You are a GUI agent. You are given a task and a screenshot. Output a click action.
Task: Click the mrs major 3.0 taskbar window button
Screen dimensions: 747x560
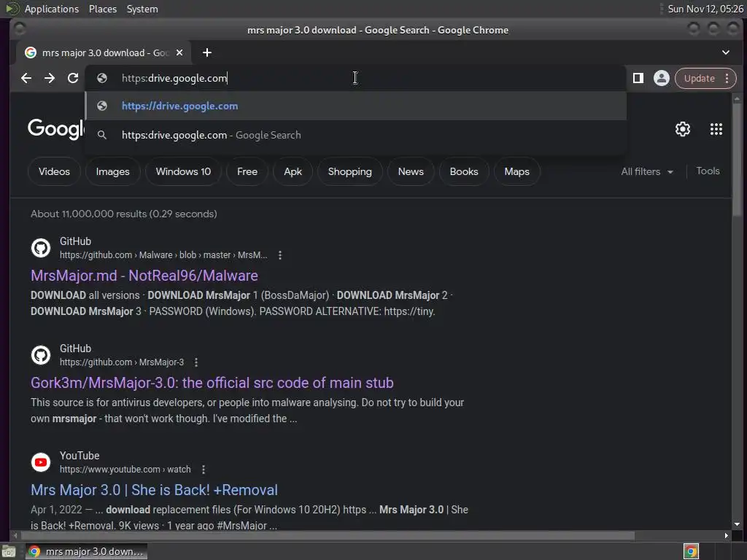click(x=87, y=551)
